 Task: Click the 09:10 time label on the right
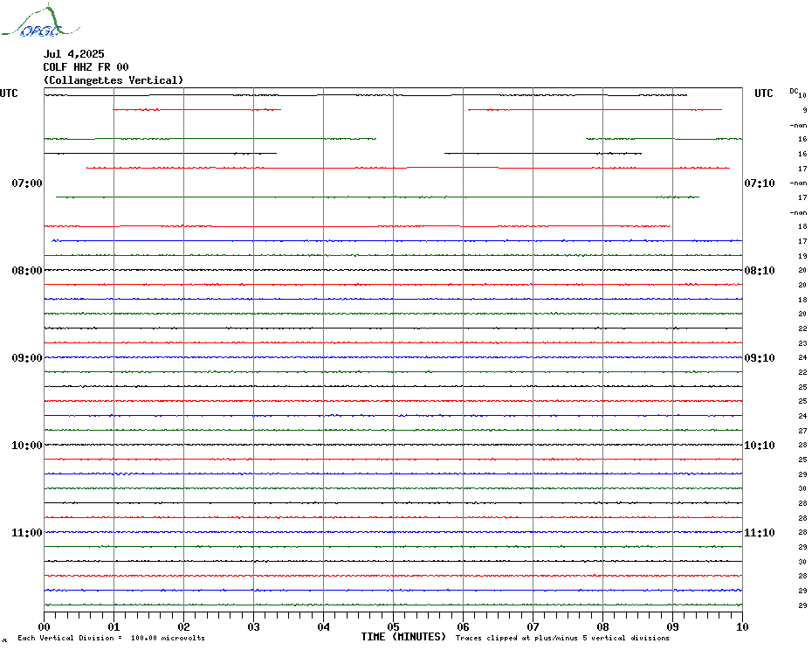(760, 358)
